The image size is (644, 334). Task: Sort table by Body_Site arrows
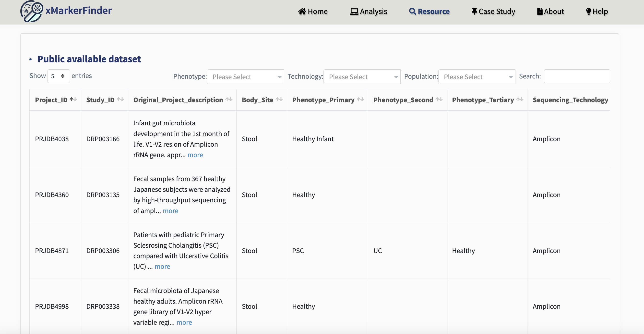[279, 100]
